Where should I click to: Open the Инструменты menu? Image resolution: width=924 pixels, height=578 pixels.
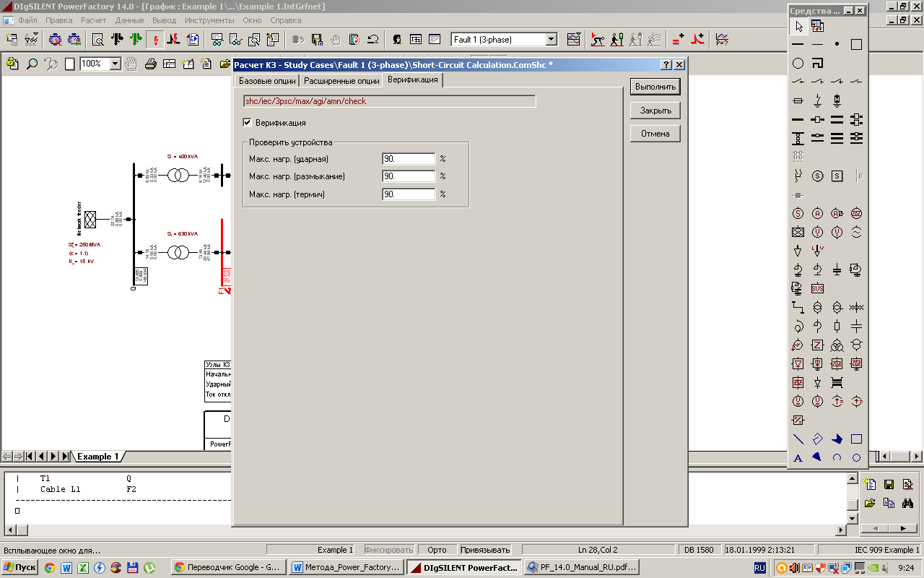point(209,20)
